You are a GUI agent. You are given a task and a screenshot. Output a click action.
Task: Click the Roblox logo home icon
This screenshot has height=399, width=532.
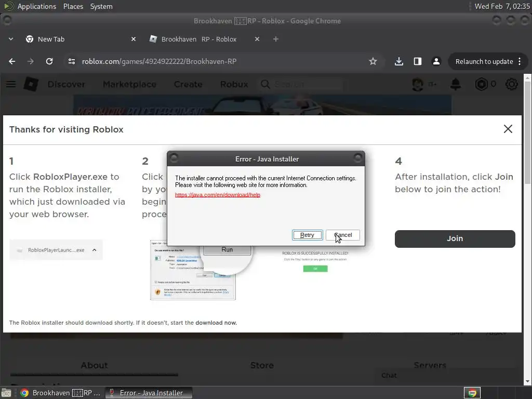pos(31,84)
